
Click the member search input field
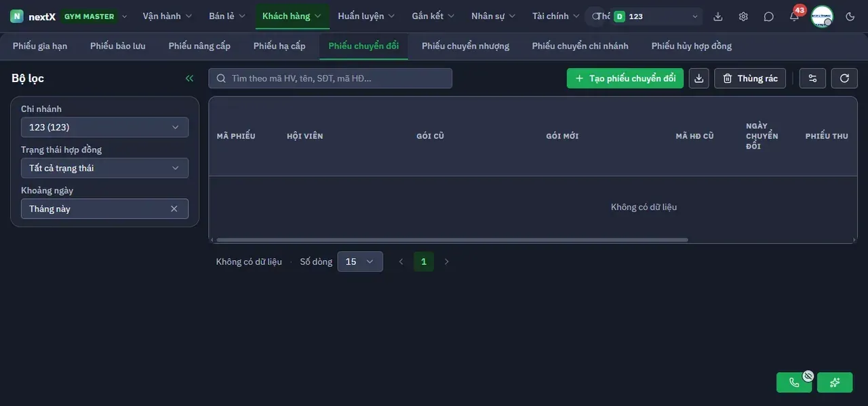coord(330,78)
